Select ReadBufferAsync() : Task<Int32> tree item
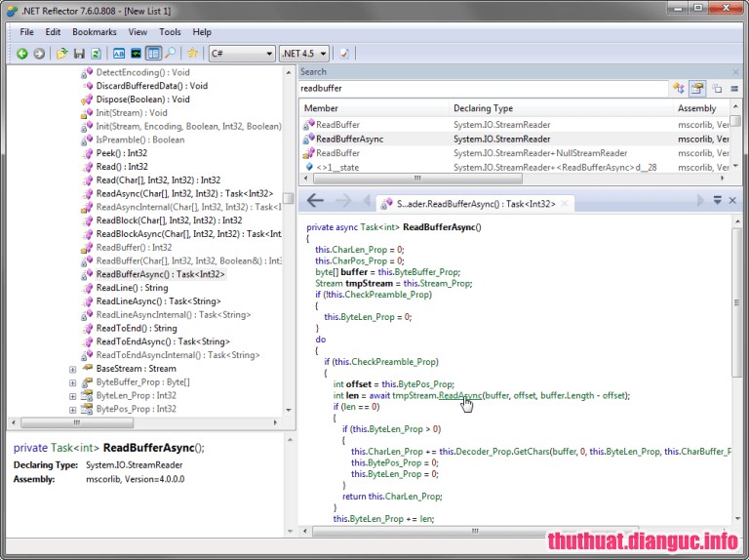749x560 pixels. [161, 274]
